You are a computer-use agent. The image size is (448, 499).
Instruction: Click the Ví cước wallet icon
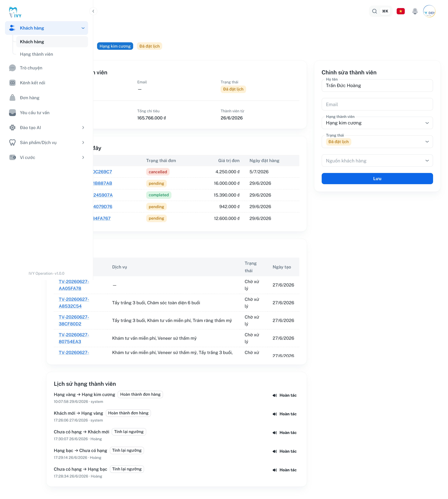(x=12, y=157)
